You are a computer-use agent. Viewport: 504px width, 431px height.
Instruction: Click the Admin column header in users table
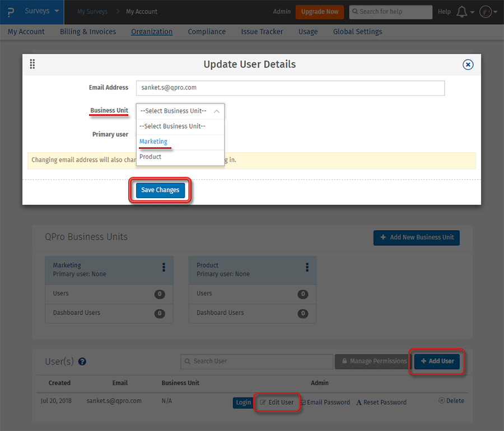(x=320, y=383)
